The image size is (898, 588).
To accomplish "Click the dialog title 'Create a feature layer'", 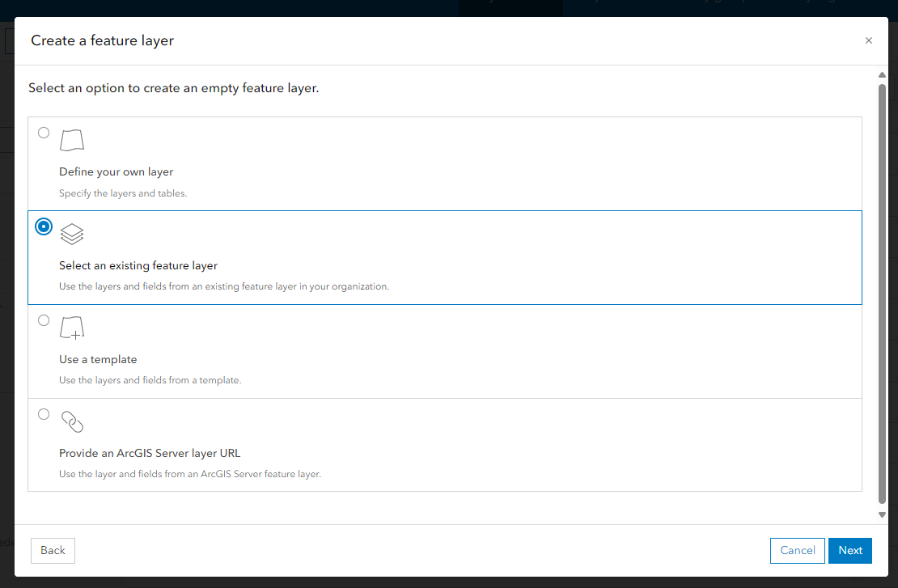I will point(102,40).
